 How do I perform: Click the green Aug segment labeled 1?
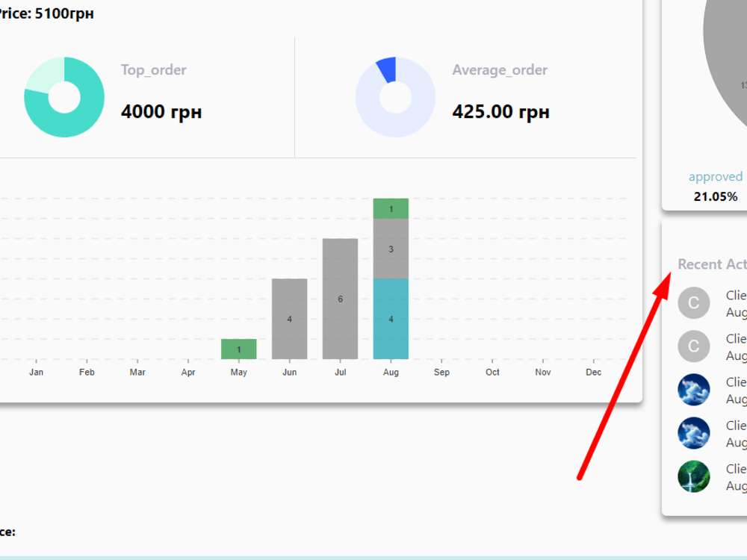[x=391, y=208]
